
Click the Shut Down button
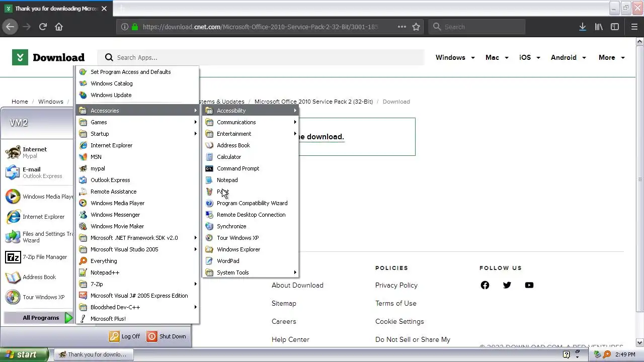coord(167,336)
